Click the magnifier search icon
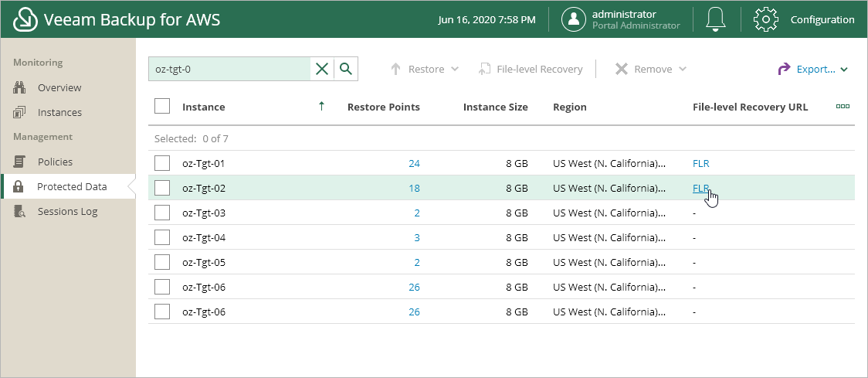 (345, 69)
